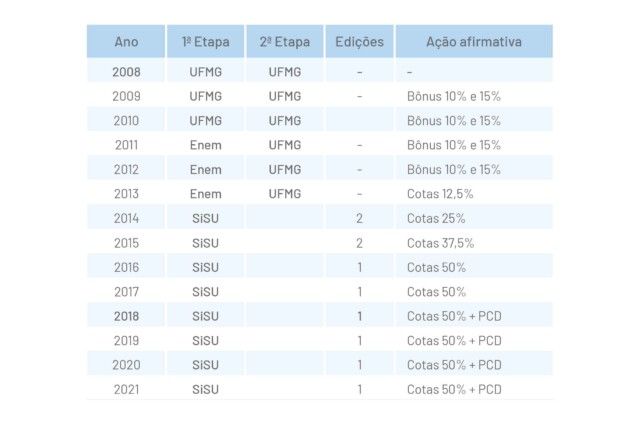
Task: Click the Cotas 12,5% cell
Action: point(440,193)
